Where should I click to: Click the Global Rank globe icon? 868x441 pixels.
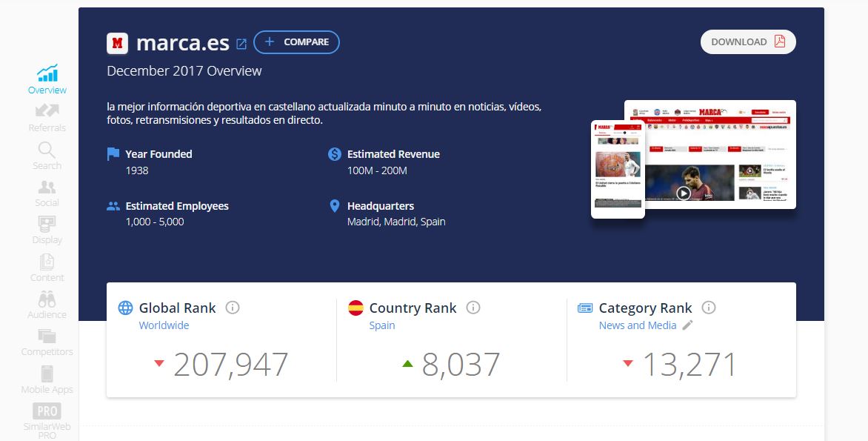pos(126,308)
